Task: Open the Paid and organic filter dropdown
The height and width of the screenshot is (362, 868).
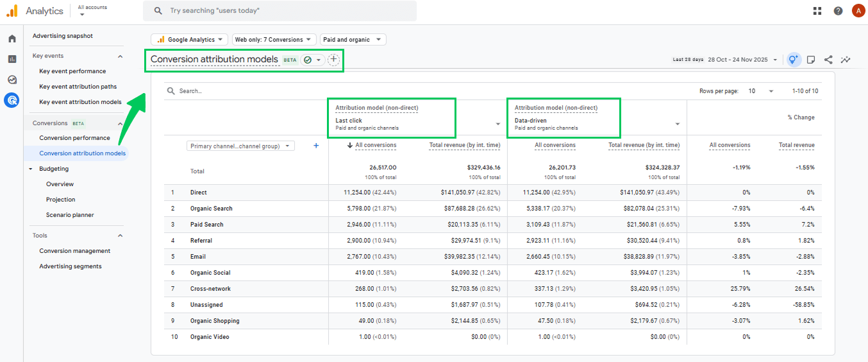Action: (x=353, y=40)
